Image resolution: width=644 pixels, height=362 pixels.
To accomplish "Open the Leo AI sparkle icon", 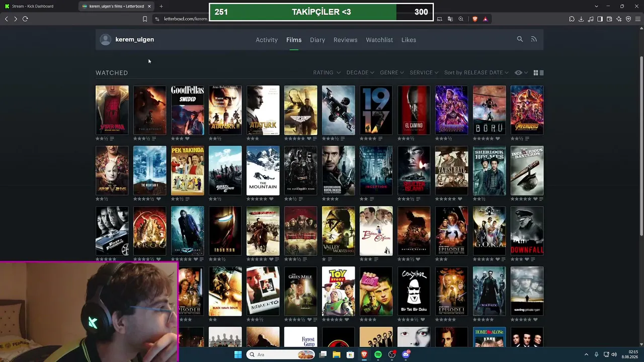I will [619, 19].
